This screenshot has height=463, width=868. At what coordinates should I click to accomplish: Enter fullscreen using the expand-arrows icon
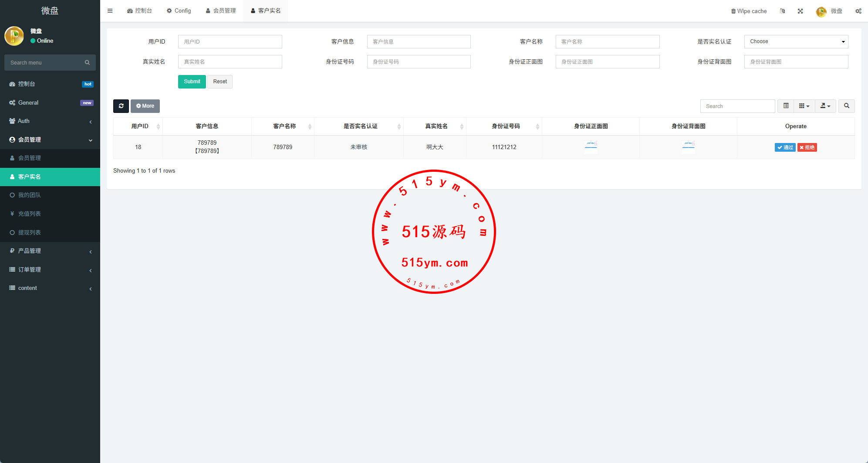click(800, 11)
